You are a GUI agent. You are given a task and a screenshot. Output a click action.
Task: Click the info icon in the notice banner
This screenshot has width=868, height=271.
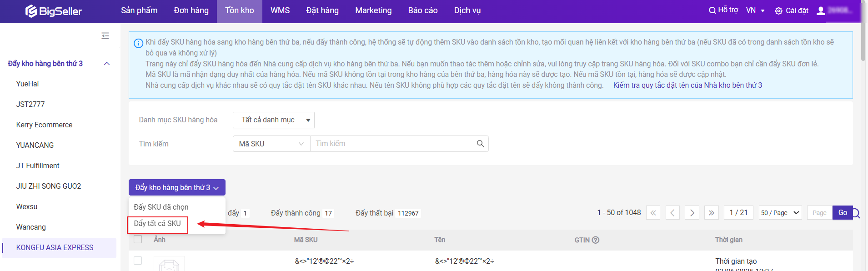pos(138,43)
